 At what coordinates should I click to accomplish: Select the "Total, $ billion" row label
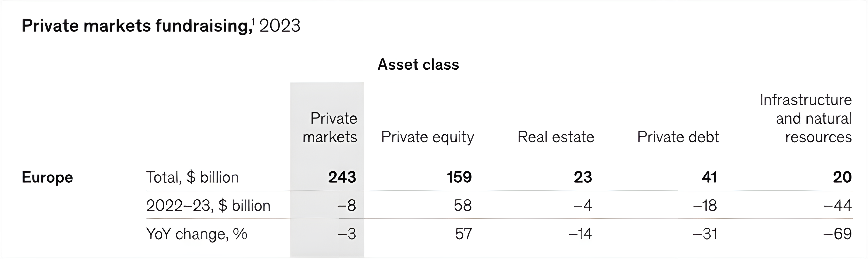pyautogui.click(x=192, y=177)
